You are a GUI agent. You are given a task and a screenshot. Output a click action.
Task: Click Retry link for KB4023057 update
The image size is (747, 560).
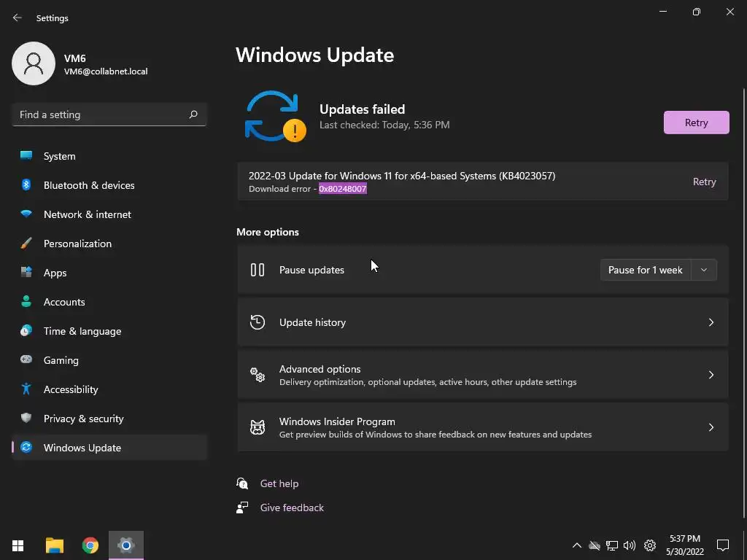pos(704,182)
